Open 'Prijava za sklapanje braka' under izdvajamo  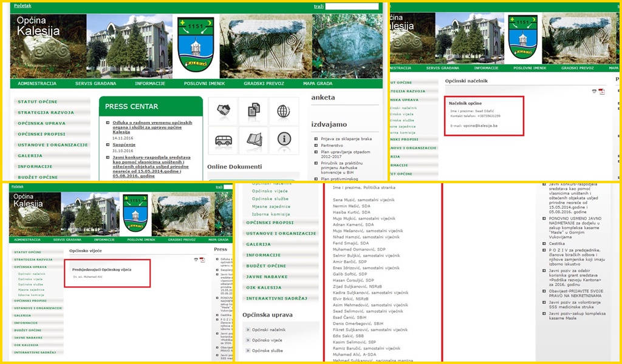(x=346, y=139)
